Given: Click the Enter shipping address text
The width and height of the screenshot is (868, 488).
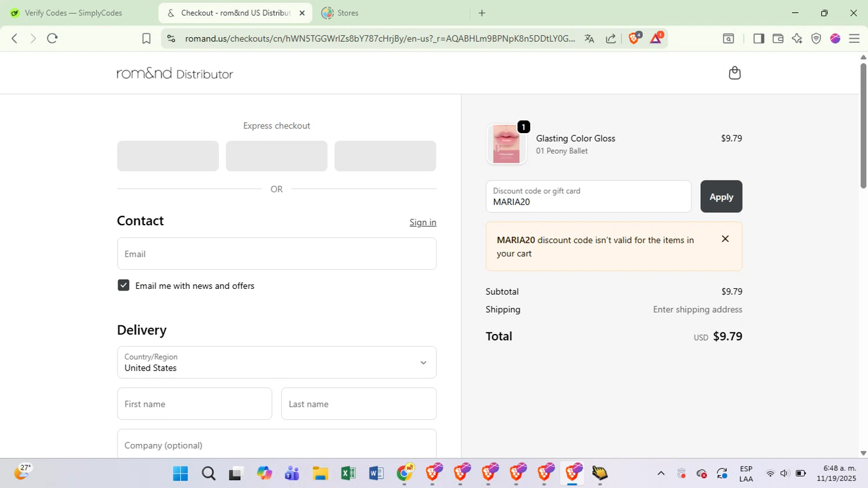Looking at the screenshot, I should click(698, 310).
